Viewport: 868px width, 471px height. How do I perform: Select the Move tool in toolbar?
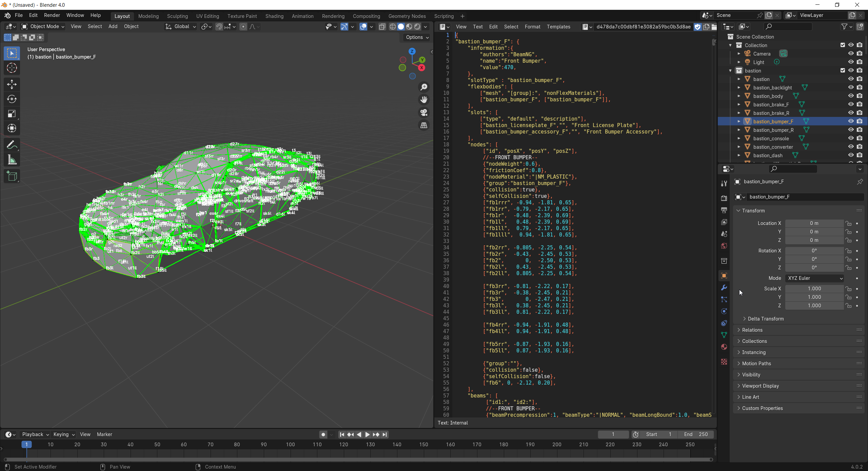pos(12,84)
